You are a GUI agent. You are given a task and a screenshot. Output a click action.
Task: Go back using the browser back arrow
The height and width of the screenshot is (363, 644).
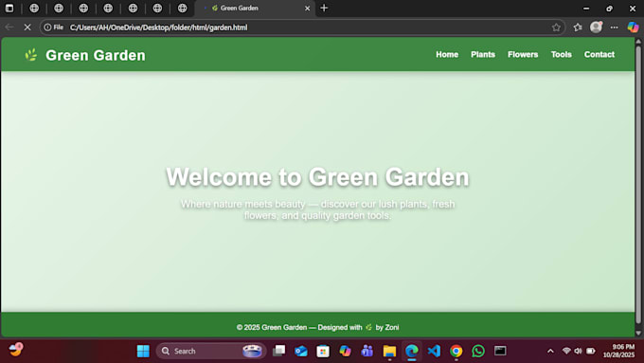pyautogui.click(x=9, y=27)
